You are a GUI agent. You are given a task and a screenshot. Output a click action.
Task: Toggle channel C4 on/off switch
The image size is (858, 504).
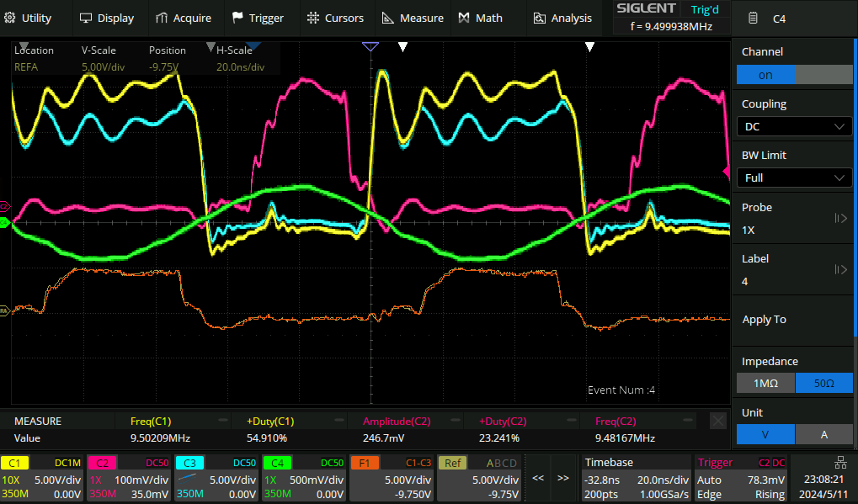[x=794, y=75]
